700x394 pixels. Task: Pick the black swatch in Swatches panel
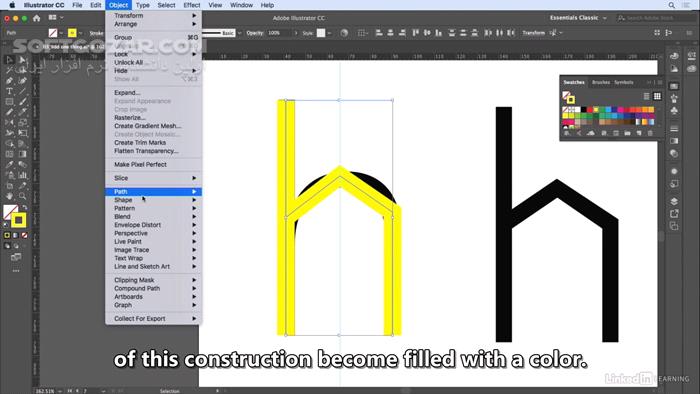click(x=583, y=109)
